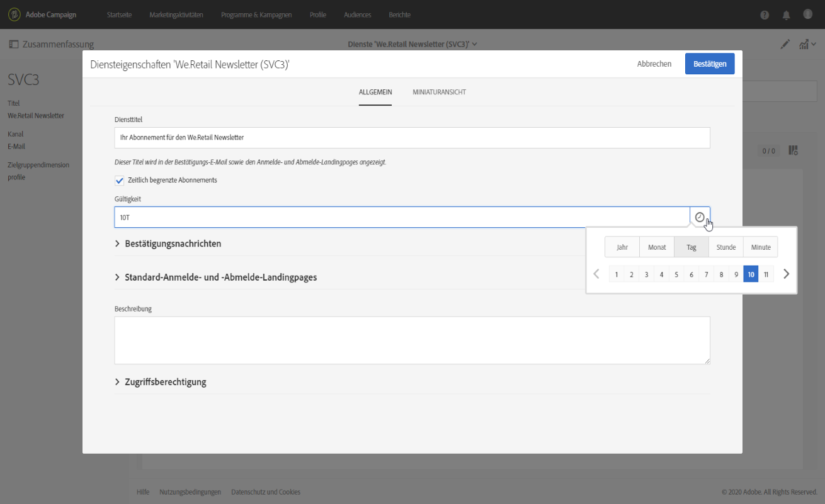Uncheck Zeitlich begrenzte Abonnements
The height and width of the screenshot is (504, 825).
(120, 181)
